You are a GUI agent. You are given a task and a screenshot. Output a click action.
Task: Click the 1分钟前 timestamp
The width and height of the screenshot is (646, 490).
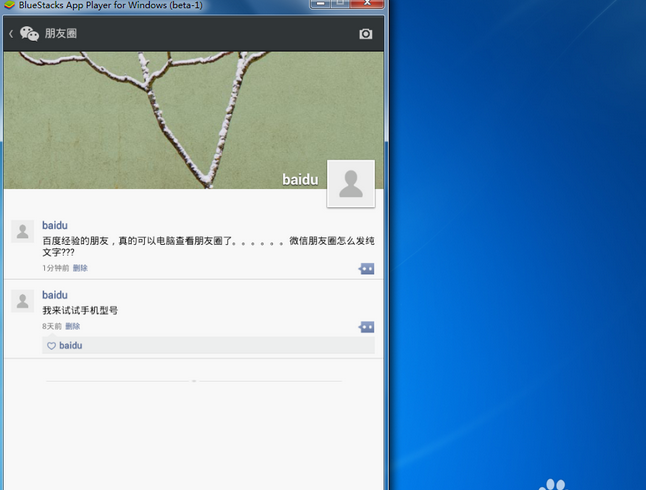click(56, 268)
